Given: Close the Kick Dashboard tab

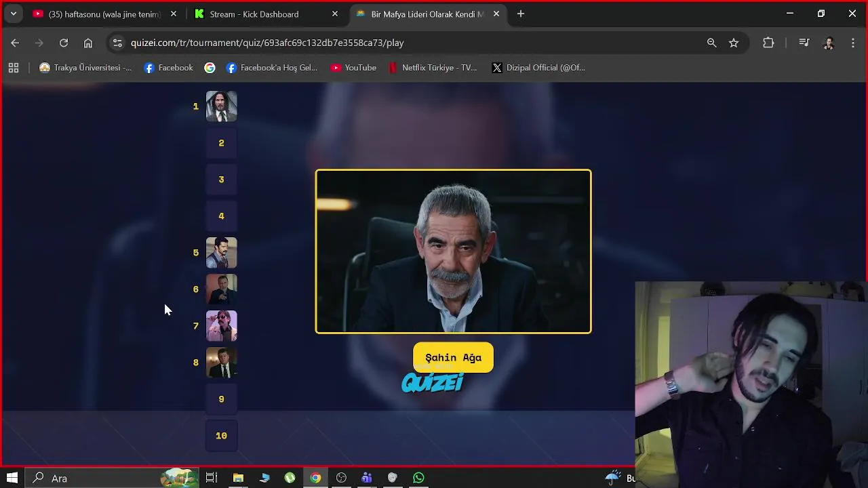Looking at the screenshot, I should pyautogui.click(x=335, y=14).
